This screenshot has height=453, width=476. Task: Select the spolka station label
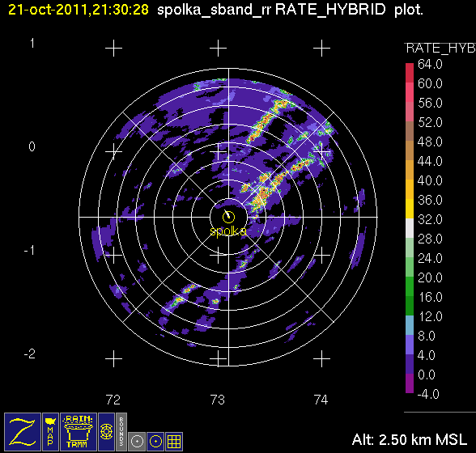228,231
